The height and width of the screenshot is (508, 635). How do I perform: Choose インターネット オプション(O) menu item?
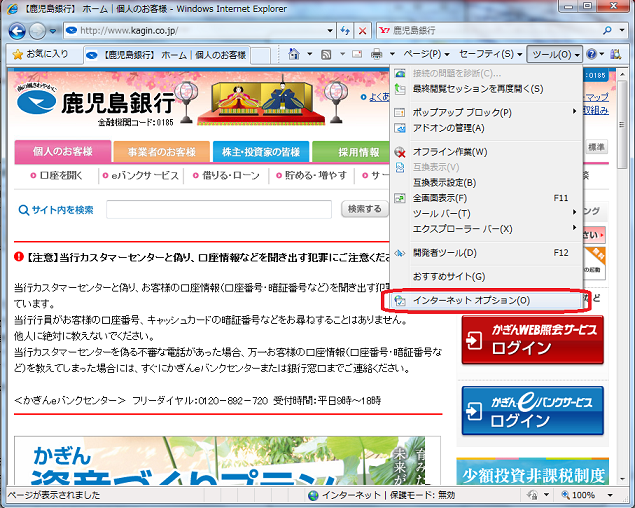tap(486, 300)
